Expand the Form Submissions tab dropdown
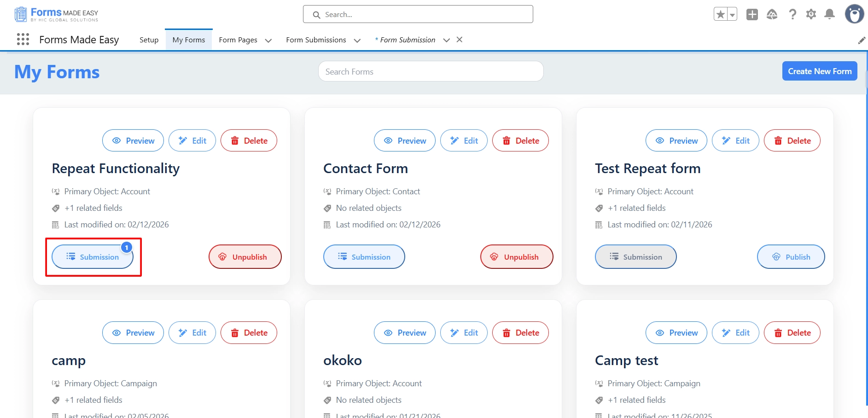 point(357,41)
